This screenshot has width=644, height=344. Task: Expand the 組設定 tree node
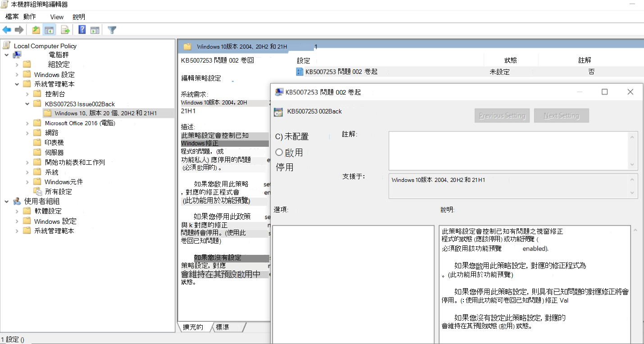click(x=17, y=64)
